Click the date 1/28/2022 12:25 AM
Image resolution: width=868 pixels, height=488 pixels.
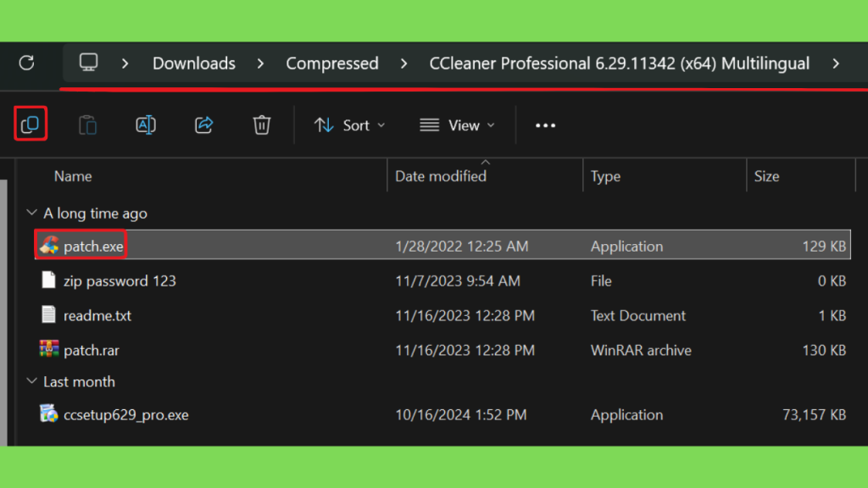462,247
